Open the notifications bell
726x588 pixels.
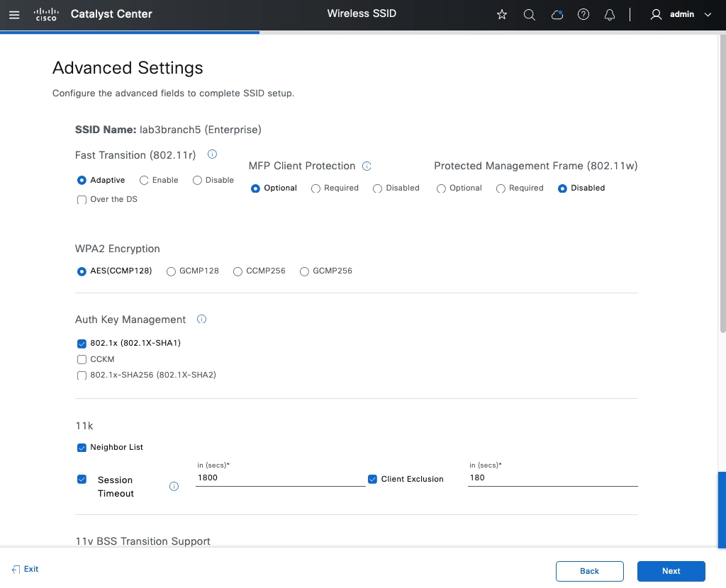(x=610, y=14)
